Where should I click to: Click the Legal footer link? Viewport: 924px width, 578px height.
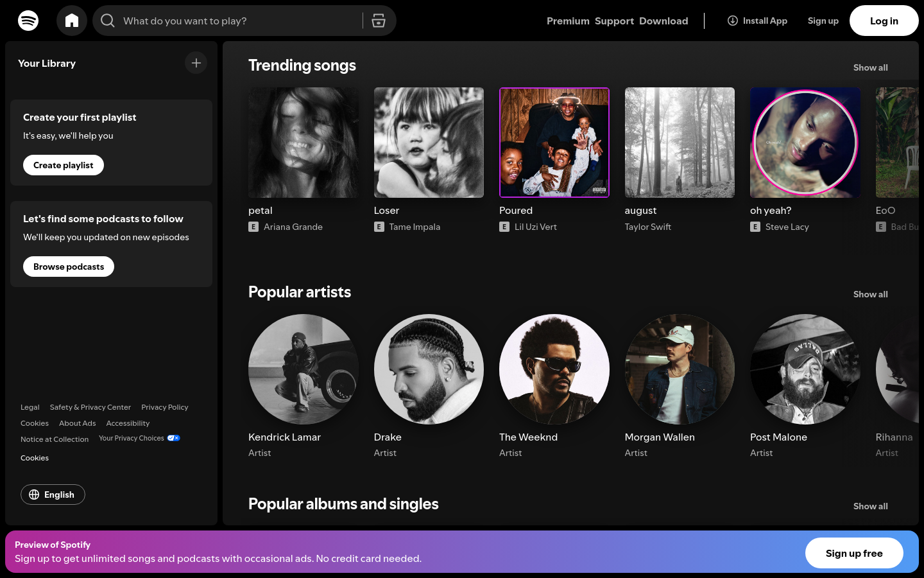tap(30, 407)
